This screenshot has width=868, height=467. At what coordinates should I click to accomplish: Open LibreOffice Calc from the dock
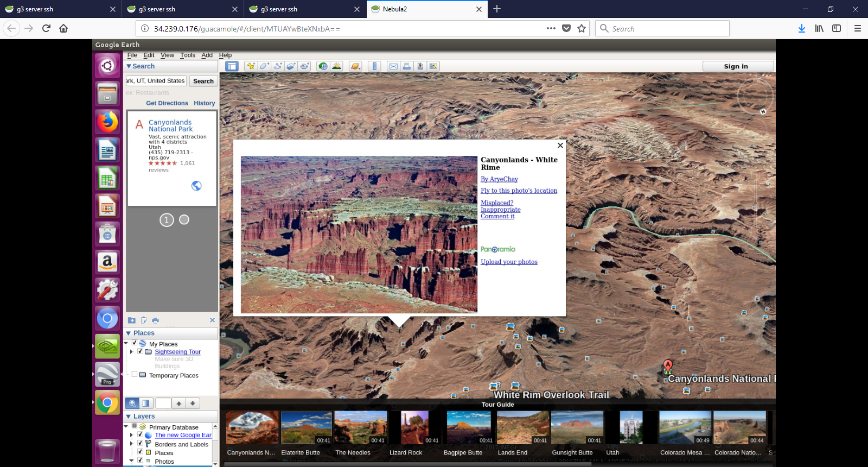tap(107, 178)
